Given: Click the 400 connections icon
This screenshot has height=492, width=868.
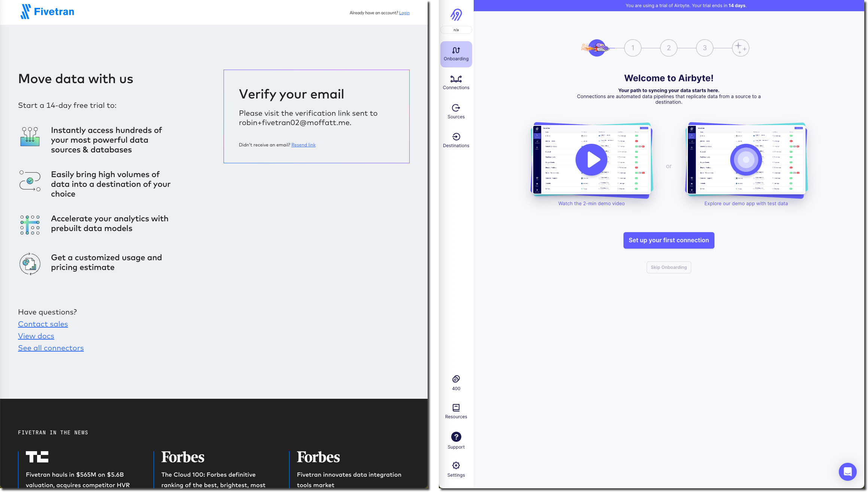Looking at the screenshot, I should point(456,379).
